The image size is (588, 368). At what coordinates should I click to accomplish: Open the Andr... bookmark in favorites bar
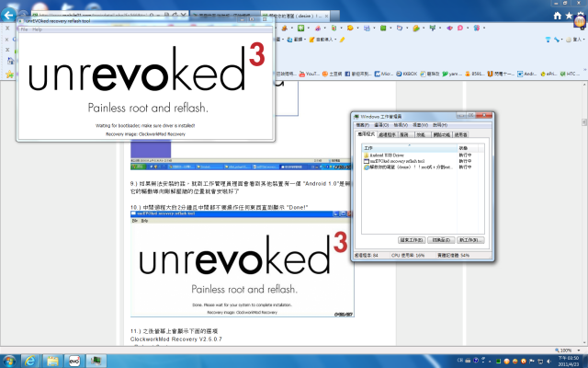[x=527, y=74]
